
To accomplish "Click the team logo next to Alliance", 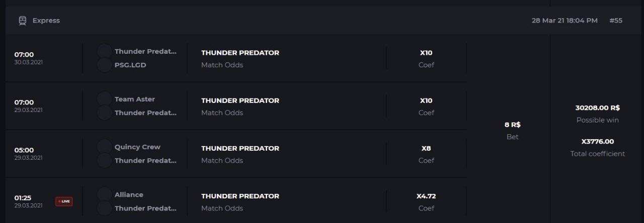I will [105, 194].
